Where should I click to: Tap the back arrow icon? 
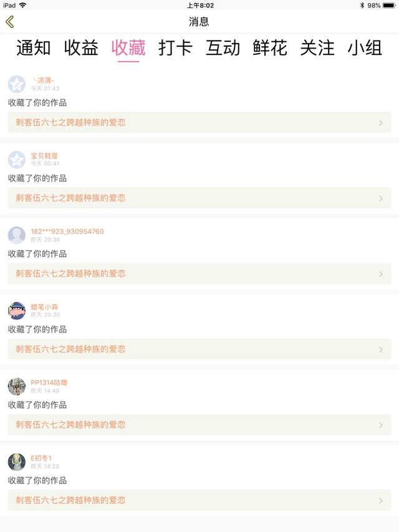click(9, 22)
